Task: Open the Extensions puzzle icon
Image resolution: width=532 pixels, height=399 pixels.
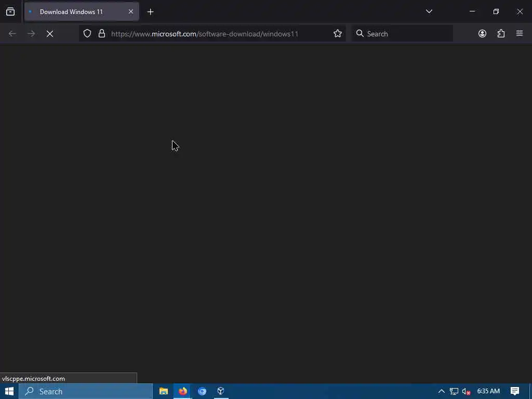Action: pyautogui.click(x=501, y=34)
